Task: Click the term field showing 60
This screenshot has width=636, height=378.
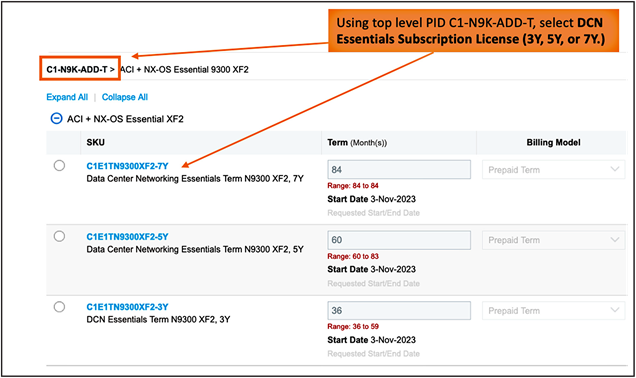Action: click(399, 240)
